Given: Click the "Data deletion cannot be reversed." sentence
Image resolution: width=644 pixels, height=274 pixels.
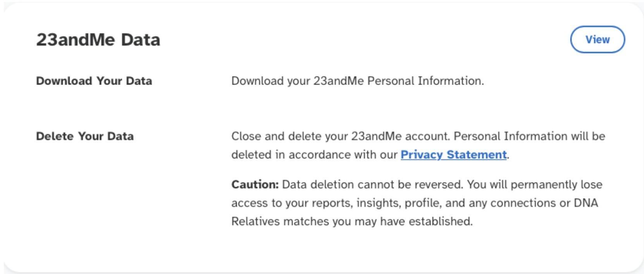Looking at the screenshot, I should (x=372, y=184).
